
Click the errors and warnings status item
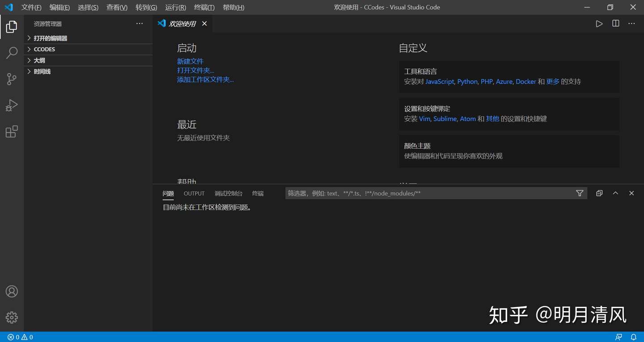click(x=20, y=337)
